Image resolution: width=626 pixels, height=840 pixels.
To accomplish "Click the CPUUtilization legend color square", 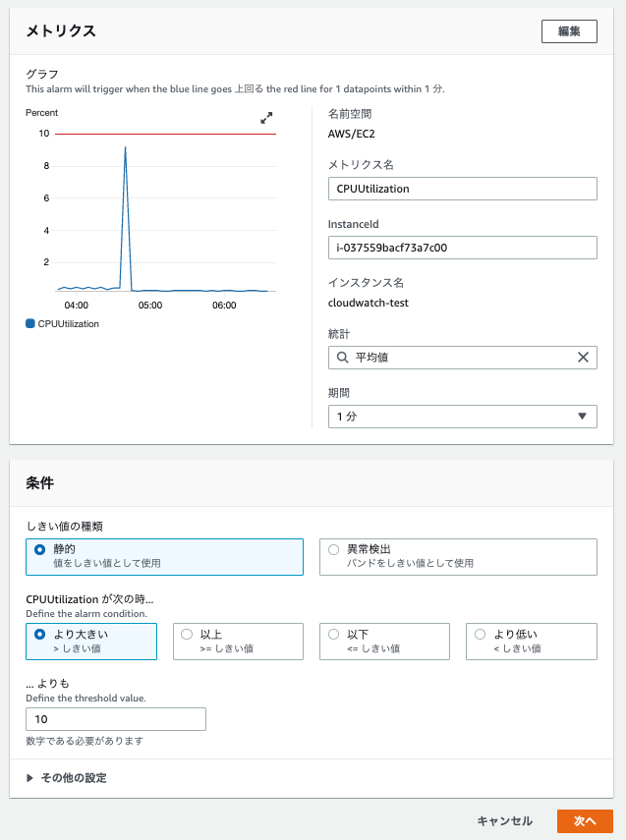I will click(x=30, y=323).
